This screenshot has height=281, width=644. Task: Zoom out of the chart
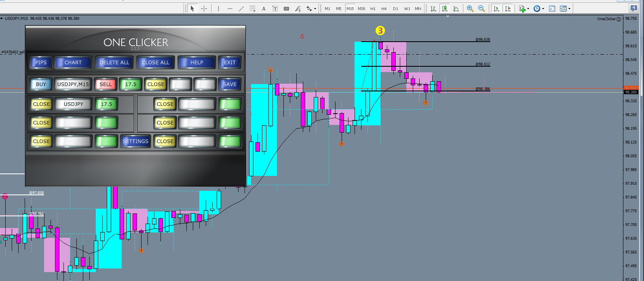[481, 8]
